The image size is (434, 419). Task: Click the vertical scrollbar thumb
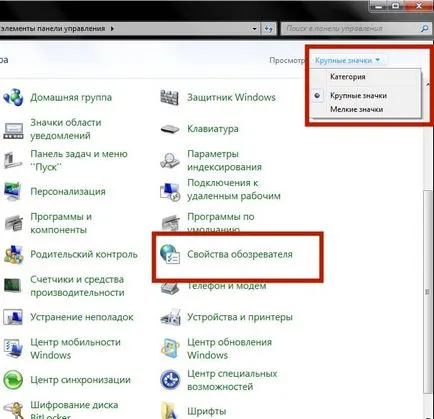[x=427, y=292]
